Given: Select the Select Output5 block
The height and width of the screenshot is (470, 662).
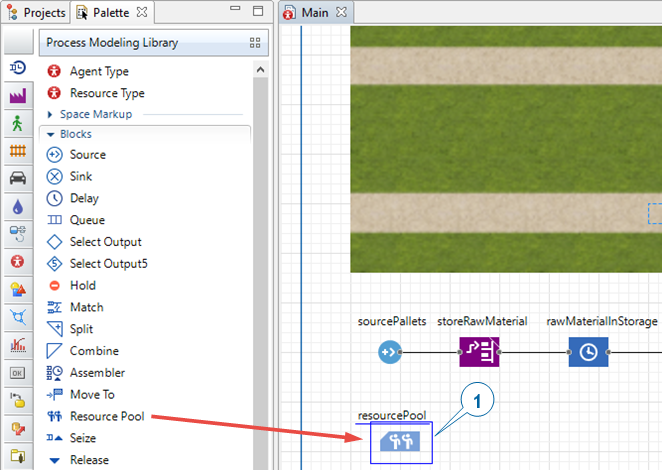Looking at the screenshot, I should coord(97,264).
